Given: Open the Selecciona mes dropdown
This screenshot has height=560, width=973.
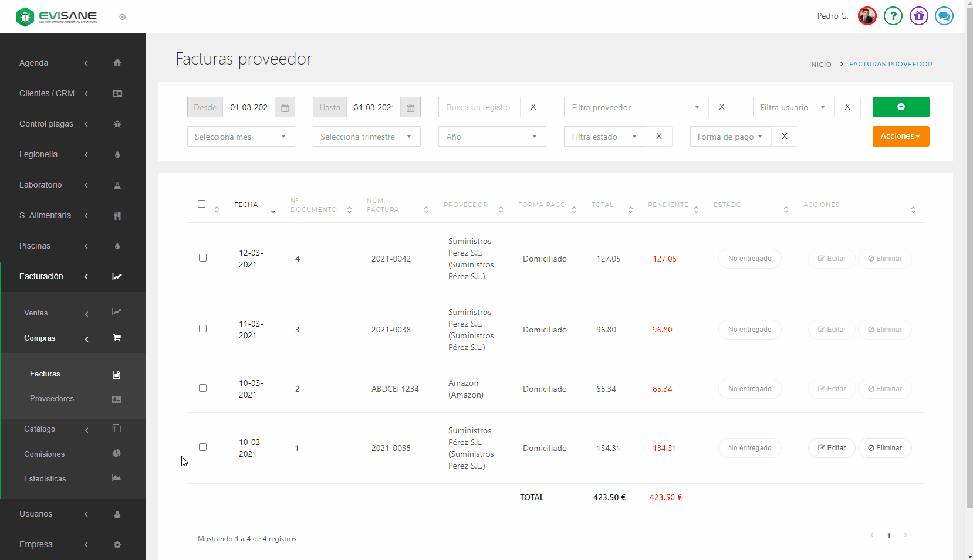Looking at the screenshot, I should pyautogui.click(x=241, y=137).
